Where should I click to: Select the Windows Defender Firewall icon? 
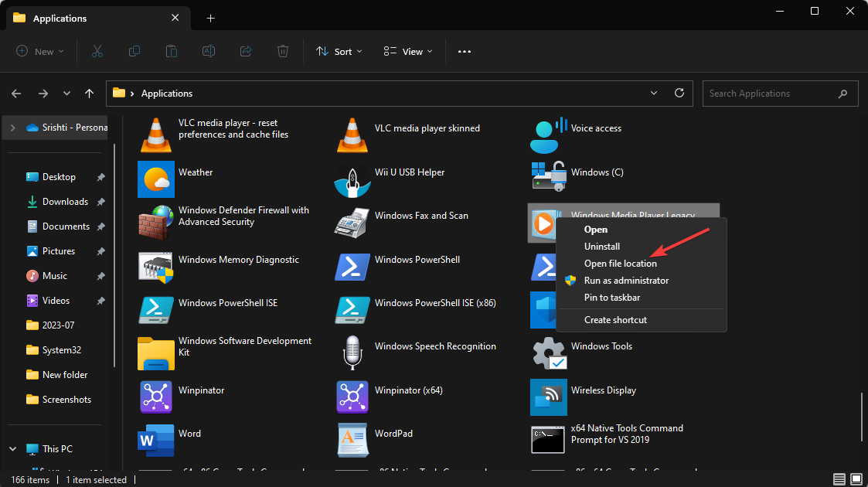pyautogui.click(x=156, y=222)
